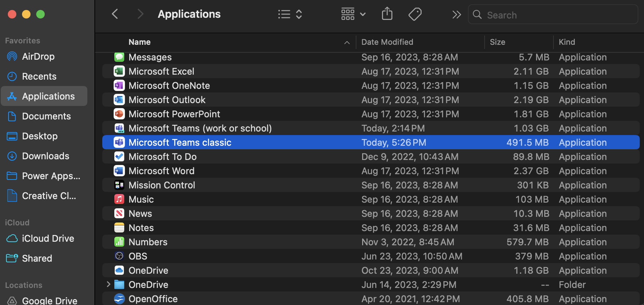Open AirDrop in the sidebar
644x305 pixels.
pos(44,57)
